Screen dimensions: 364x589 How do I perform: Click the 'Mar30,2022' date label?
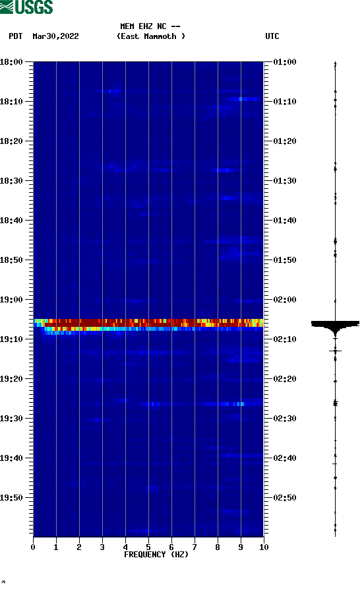[55, 36]
